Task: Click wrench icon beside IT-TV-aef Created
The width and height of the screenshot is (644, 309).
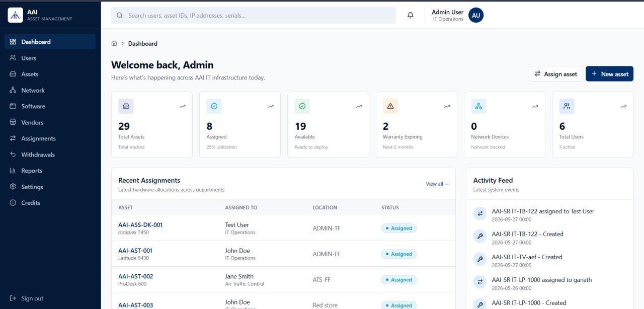Action: [480, 259]
